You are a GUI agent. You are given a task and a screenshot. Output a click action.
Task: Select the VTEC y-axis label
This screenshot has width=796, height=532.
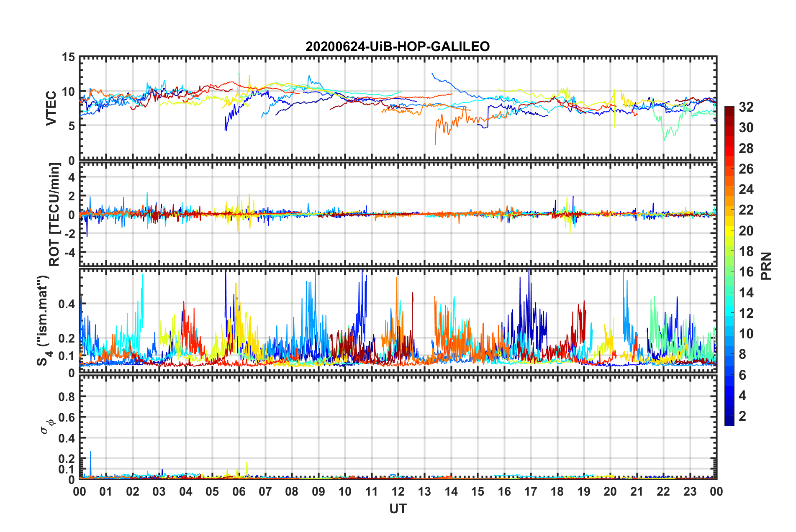51,108
